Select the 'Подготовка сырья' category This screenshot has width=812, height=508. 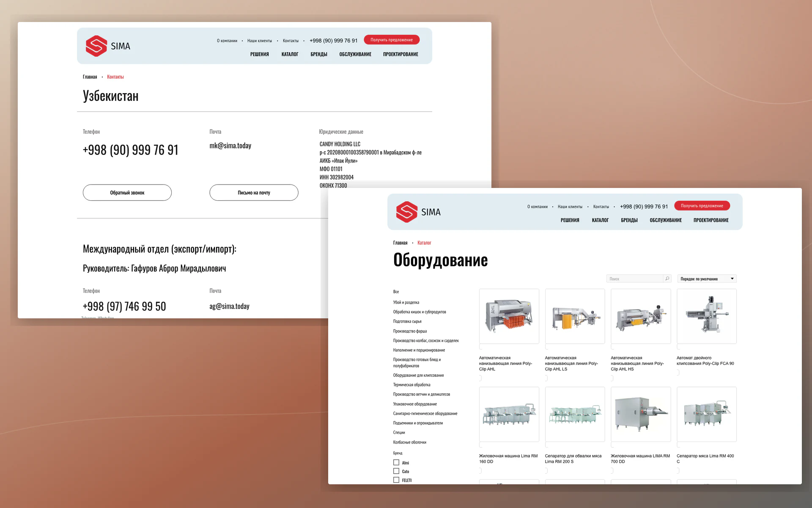[407, 321]
